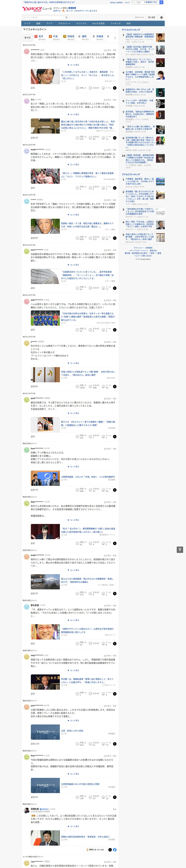The height and width of the screenshot is (868, 186).
Task: Share the yas******** comment on X
Action: [x=115, y=744]
